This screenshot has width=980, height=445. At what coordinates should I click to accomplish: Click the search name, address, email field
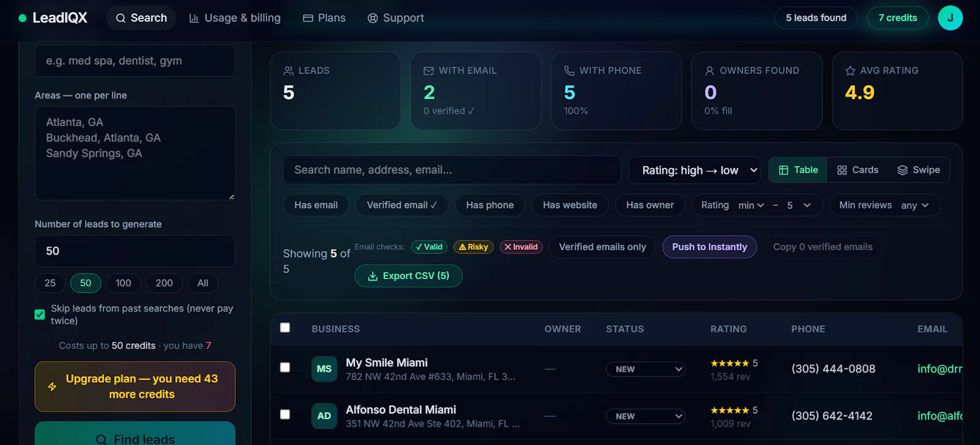click(x=452, y=170)
